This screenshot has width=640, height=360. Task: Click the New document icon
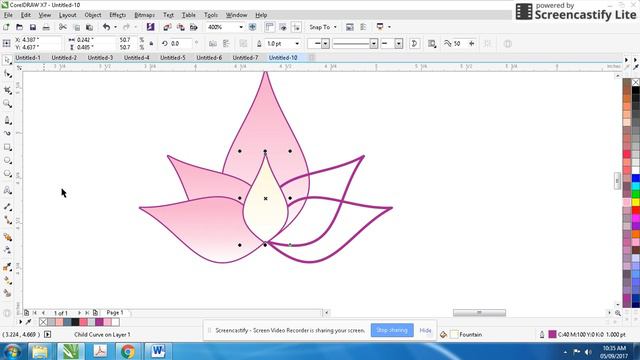point(6,27)
